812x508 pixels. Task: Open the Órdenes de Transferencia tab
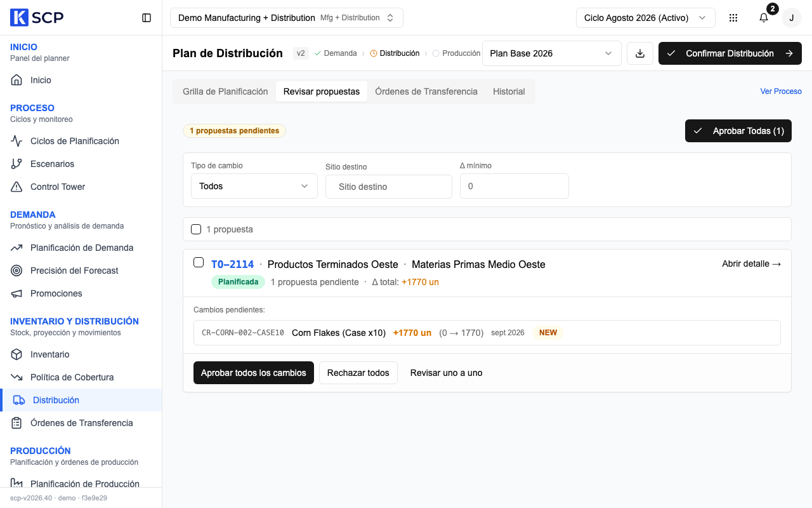(426, 91)
